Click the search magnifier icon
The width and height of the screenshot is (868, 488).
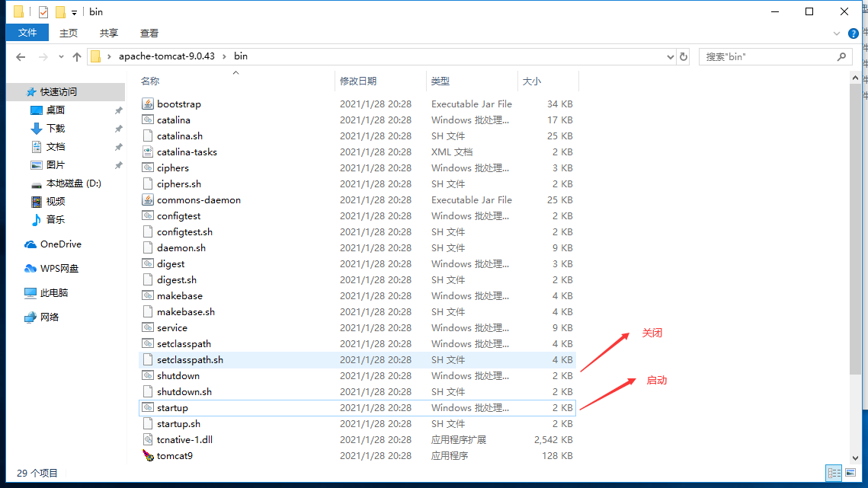[841, 56]
